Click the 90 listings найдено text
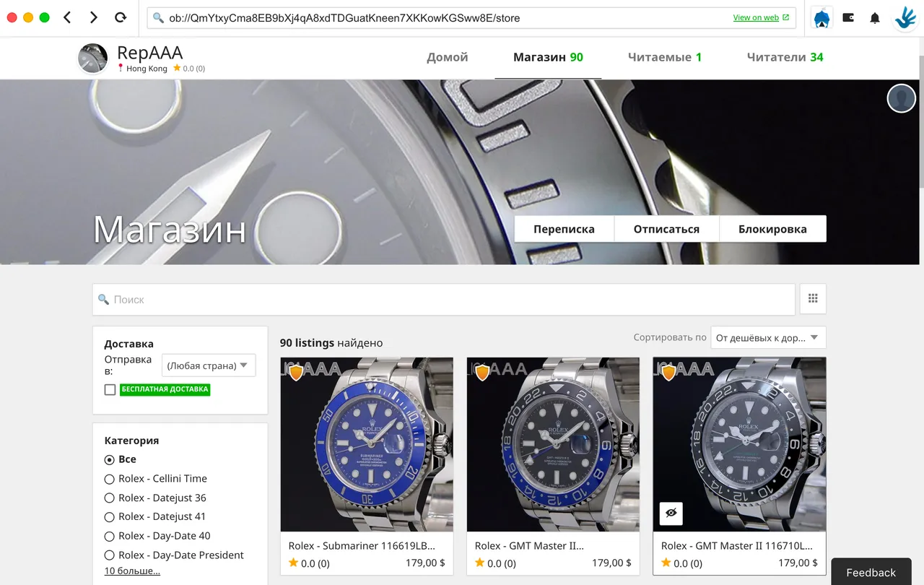Screen dimensions: 924x585 pyautogui.click(x=331, y=343)
